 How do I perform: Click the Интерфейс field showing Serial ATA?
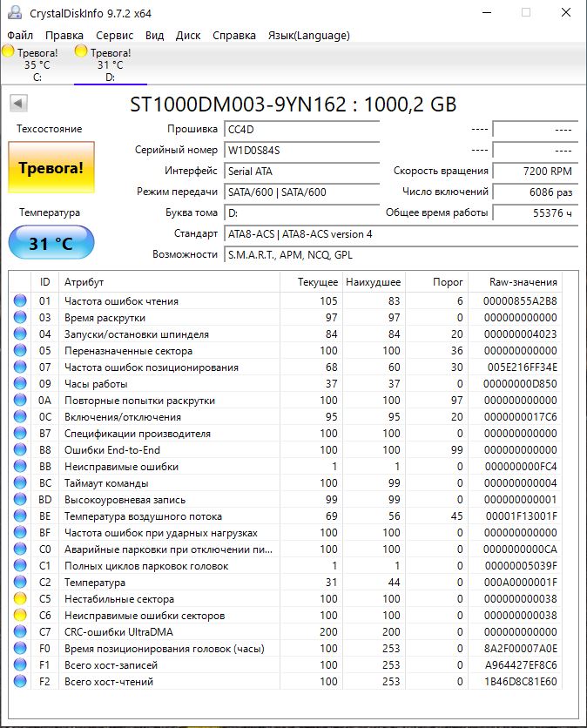pos(301,171)
